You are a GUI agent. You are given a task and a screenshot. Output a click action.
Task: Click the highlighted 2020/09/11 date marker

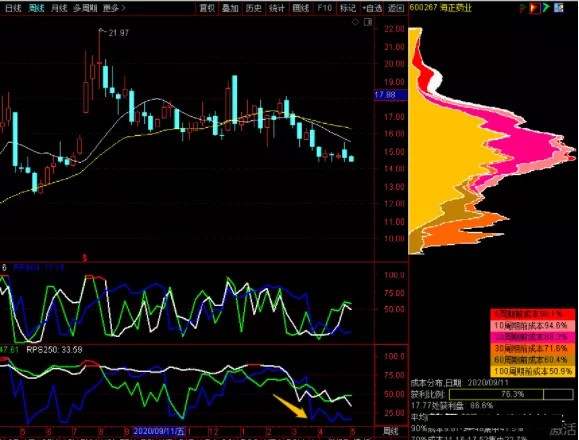159,431
